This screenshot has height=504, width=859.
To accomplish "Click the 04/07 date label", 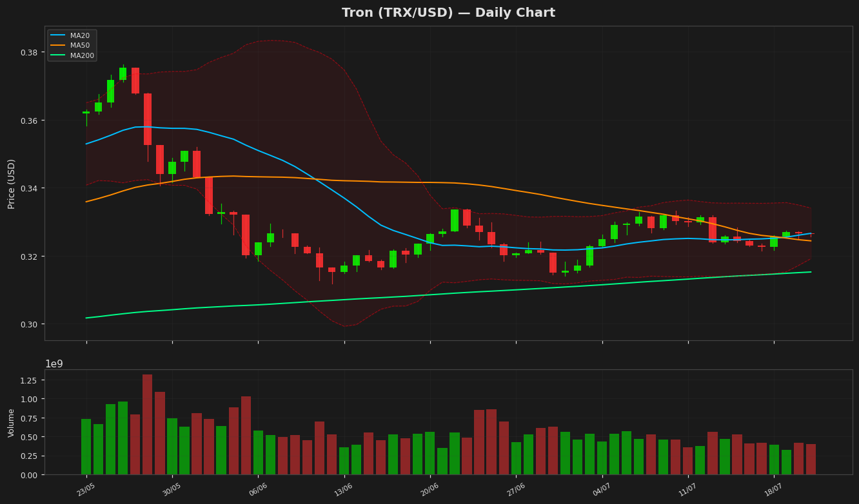I will click(x=602, y=490).
